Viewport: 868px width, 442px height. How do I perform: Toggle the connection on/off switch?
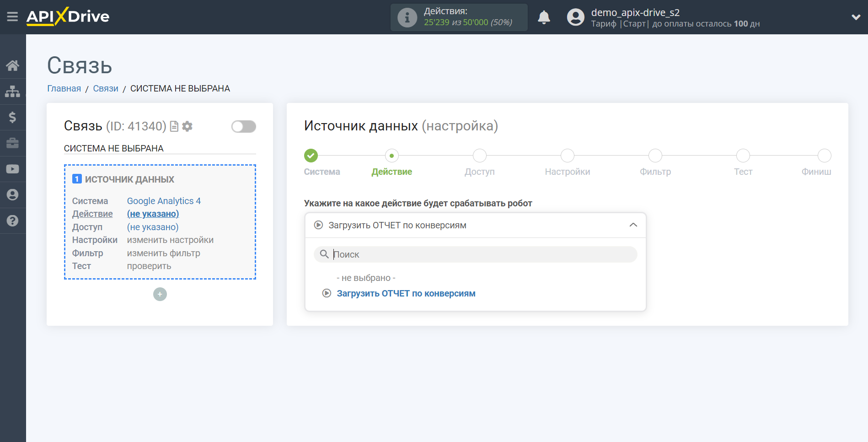click(x=243, y=126)
